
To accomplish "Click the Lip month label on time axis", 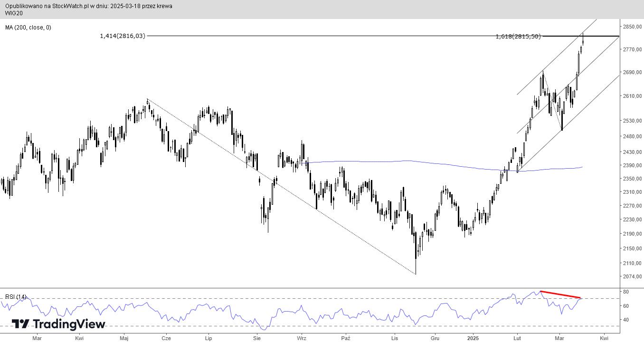I will tap(208, 338).
